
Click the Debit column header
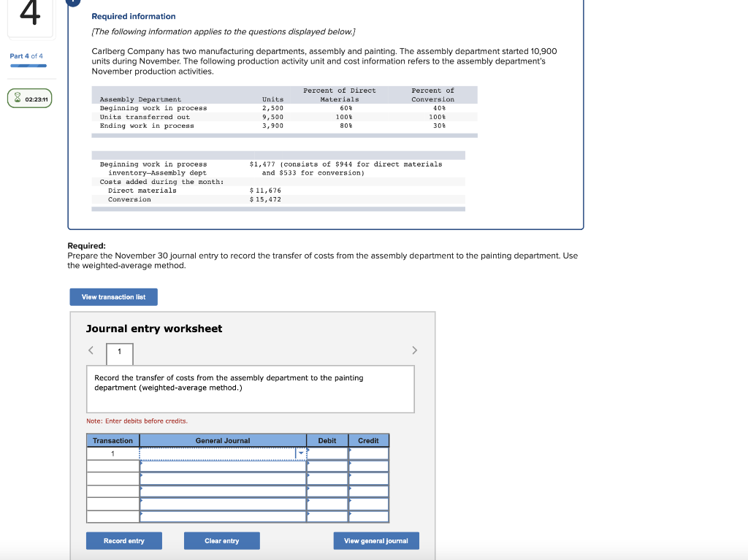[x=327, y=440]
